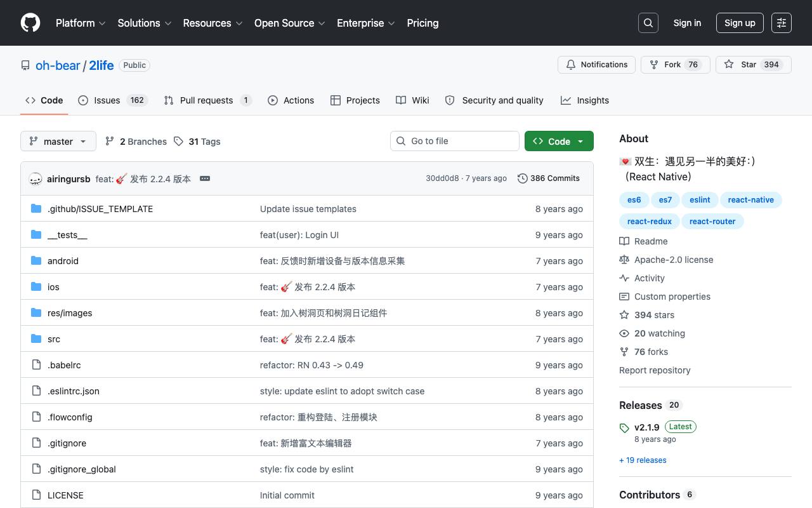
Task: Click the src folder icon
Action: (x=36, y=339)
